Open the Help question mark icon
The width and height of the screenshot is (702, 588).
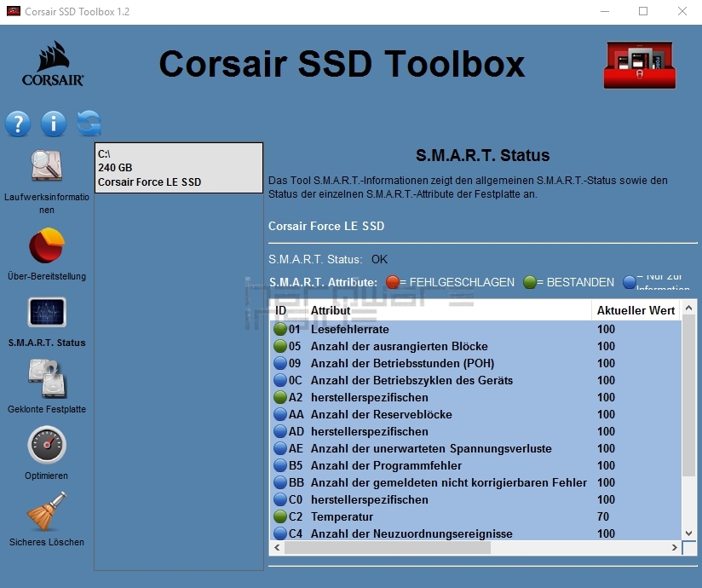18,124
